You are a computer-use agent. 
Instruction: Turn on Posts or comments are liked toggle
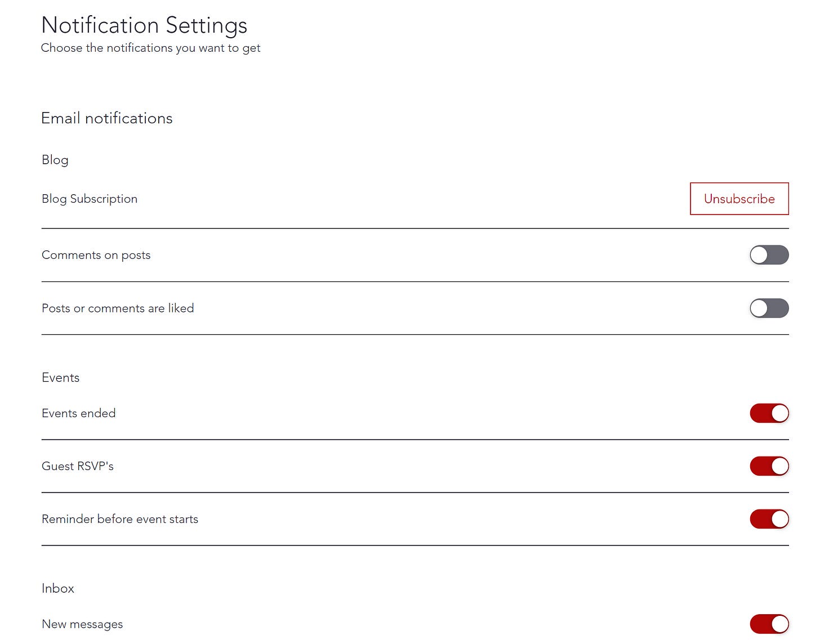(x=769, y=308)
